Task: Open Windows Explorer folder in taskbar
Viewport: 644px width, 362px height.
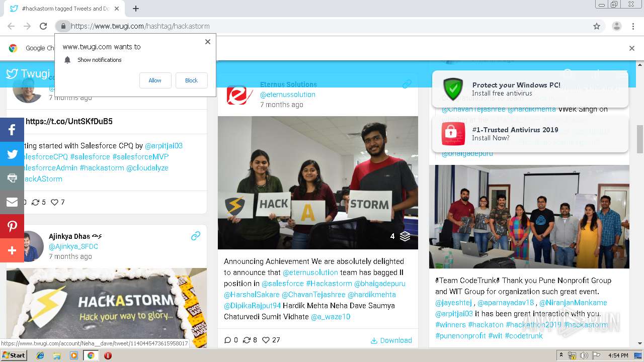Action: 57,355
